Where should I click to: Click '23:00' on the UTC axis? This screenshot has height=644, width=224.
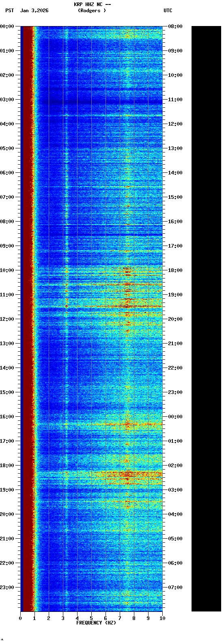coord(175,392)
